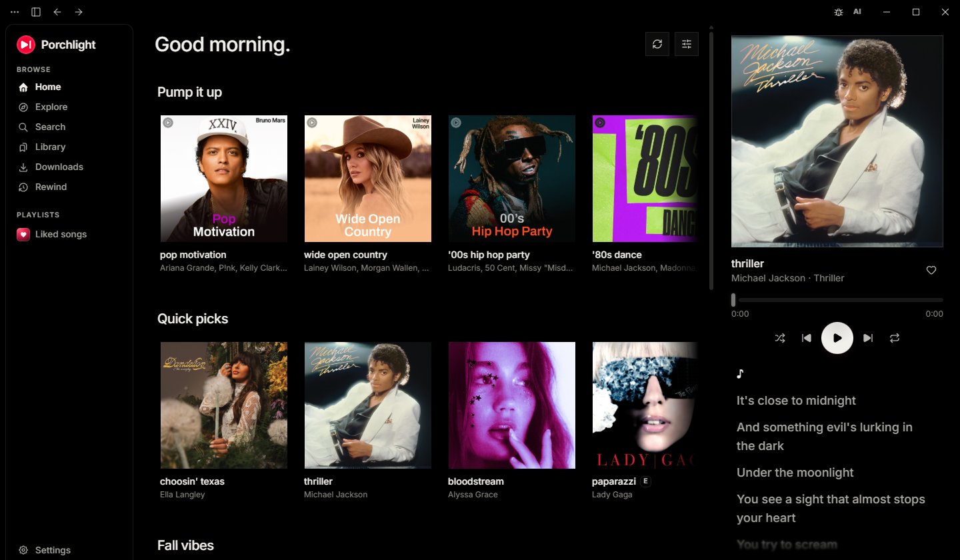The width and height of the screenshot is (960, 560).
Task: Skip to the next track
Action: (x=868, y=338)
